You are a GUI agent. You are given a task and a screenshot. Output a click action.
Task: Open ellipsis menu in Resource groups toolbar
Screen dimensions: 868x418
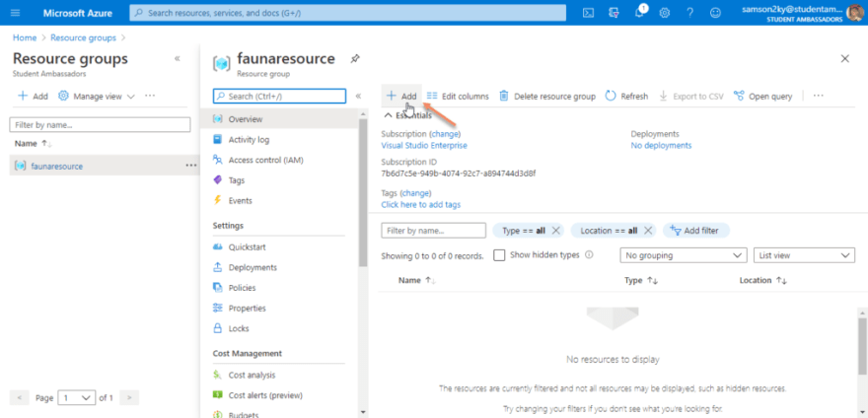tap(150, 96)
